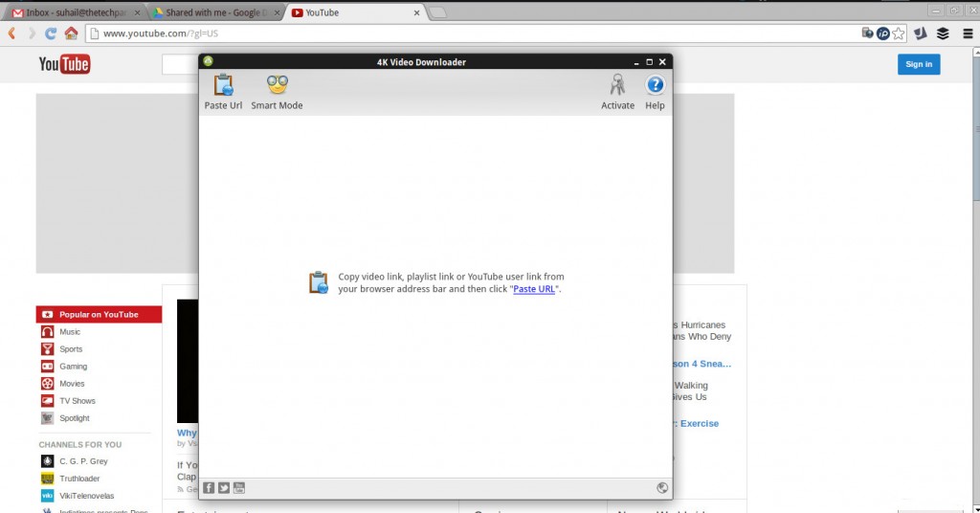Click the "Exercise" video link on YouTube
This screenshot has height=513, width=980.
[x=697, y=423]
